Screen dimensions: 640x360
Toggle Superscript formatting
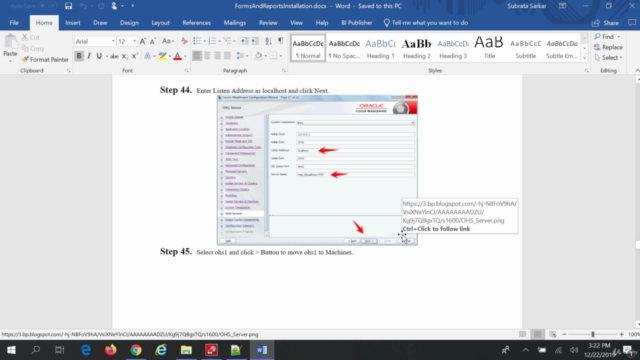[135, 56]
